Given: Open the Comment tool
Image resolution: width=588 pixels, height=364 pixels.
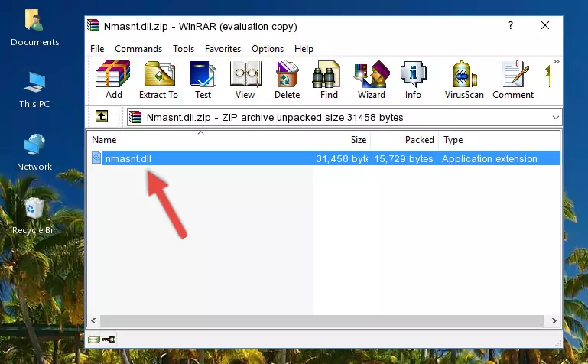Looking at the screenshot, I should coord(513,80).
